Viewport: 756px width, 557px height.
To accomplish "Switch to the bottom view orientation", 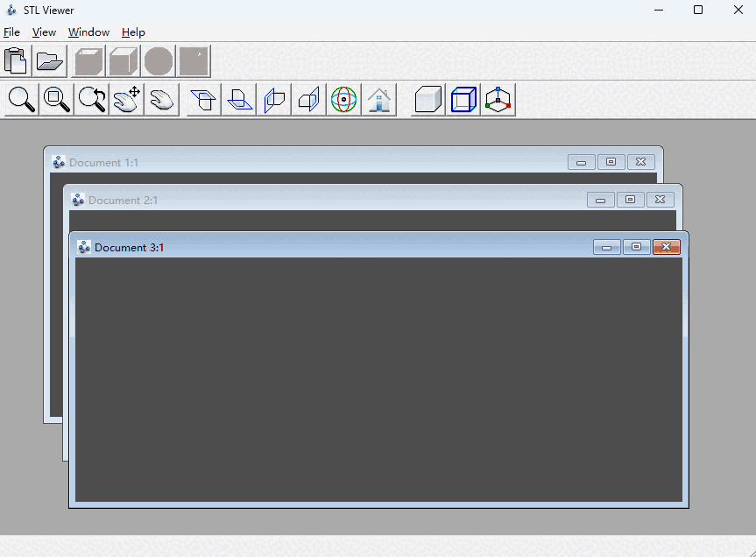I will coord(237,99).
